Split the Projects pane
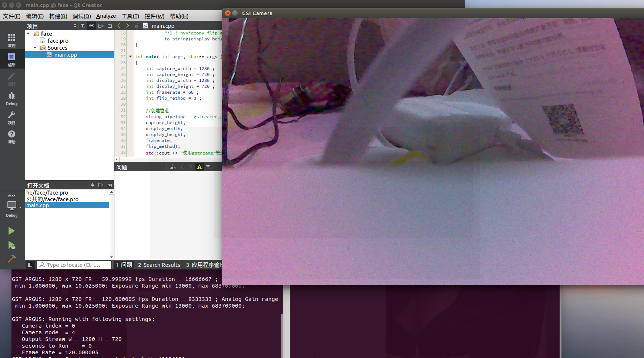Screen dimensions: 644x358 coord(101,26)
